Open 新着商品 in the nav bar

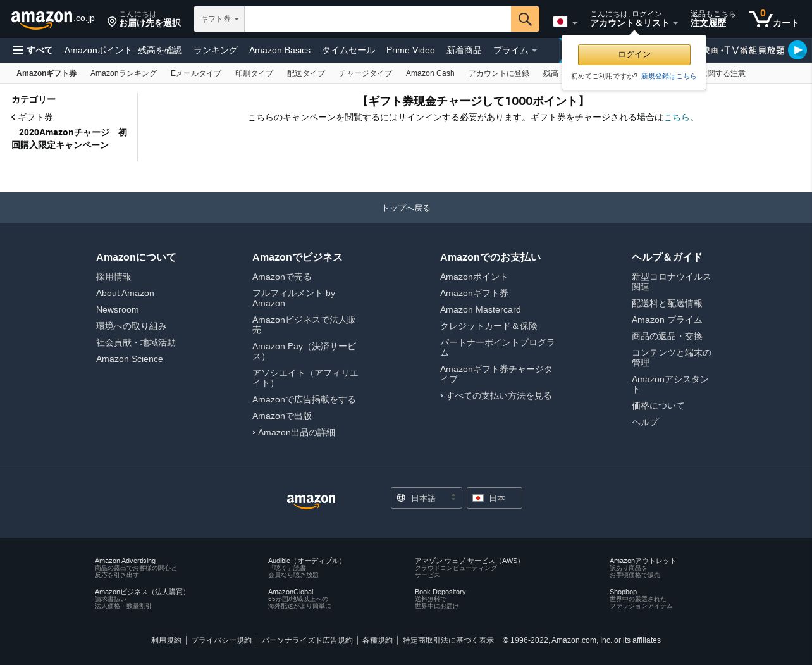coord(464,50)
